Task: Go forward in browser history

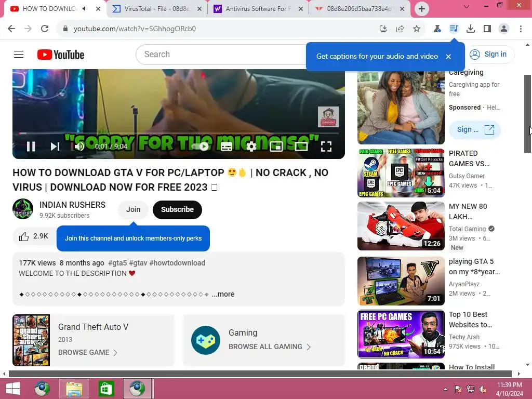Action: (28, 29)
